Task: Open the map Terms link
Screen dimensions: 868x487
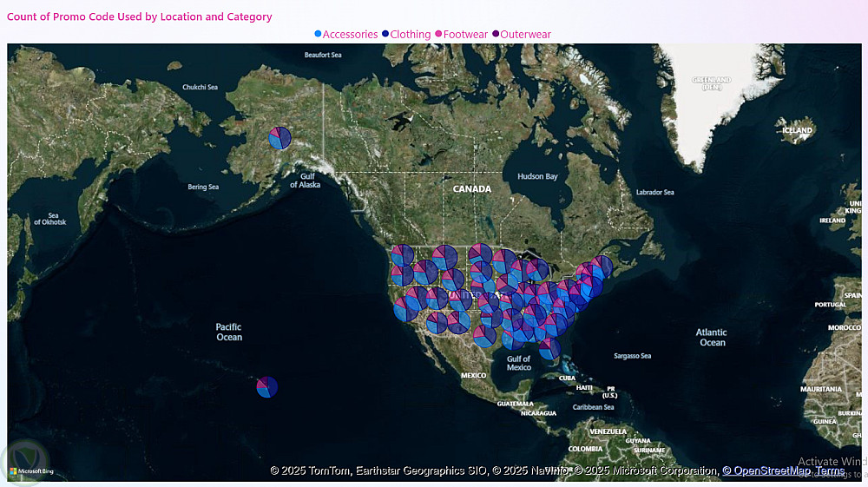Action: pos(830,471)
